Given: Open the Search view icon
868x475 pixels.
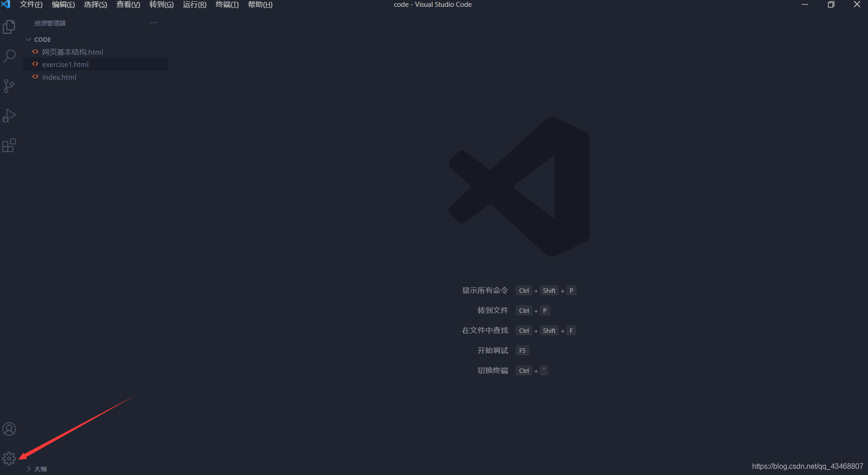Looking at the screenshot, I should 9,56.
